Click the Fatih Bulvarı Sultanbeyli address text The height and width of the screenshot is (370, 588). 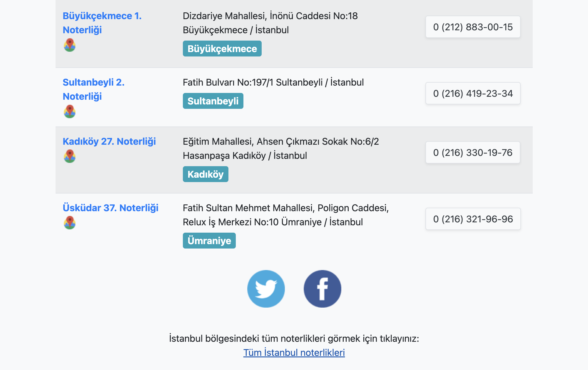pos(273,82)
